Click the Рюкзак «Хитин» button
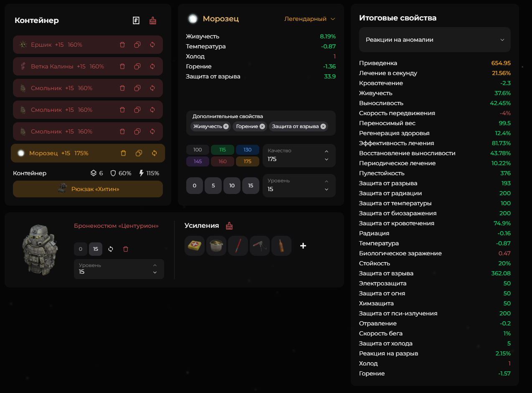Screen dimensions: 532x393 click(x=88, y=189)
